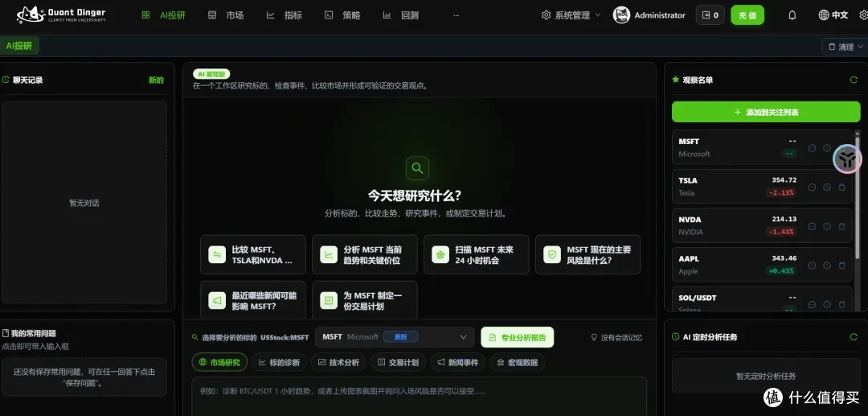Click the central search magnifier icon
This screenshot has height=416, width=868.
click(x=417, y=168)
